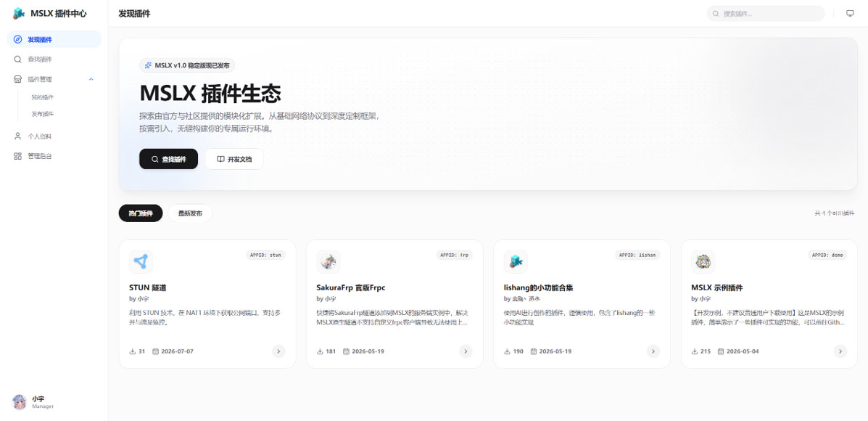Click the APPID: frp tag

[455, 256]
